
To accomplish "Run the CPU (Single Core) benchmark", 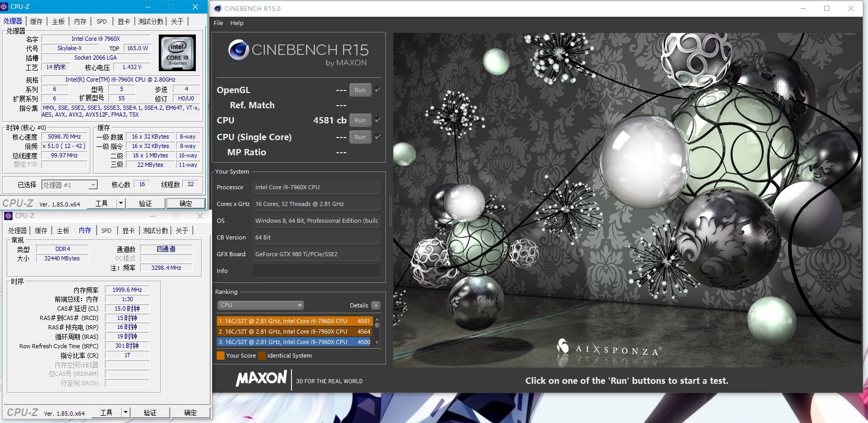I will coord(360,137).
